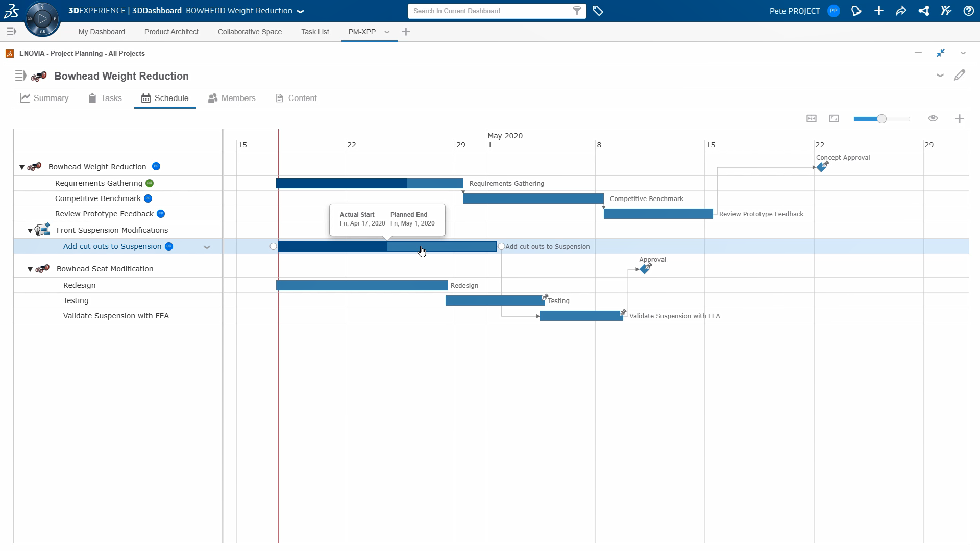Image resolution: width=980 pixels, height=551 pixels.
Task: Click the search filter funnel icon
Action: 577,11
